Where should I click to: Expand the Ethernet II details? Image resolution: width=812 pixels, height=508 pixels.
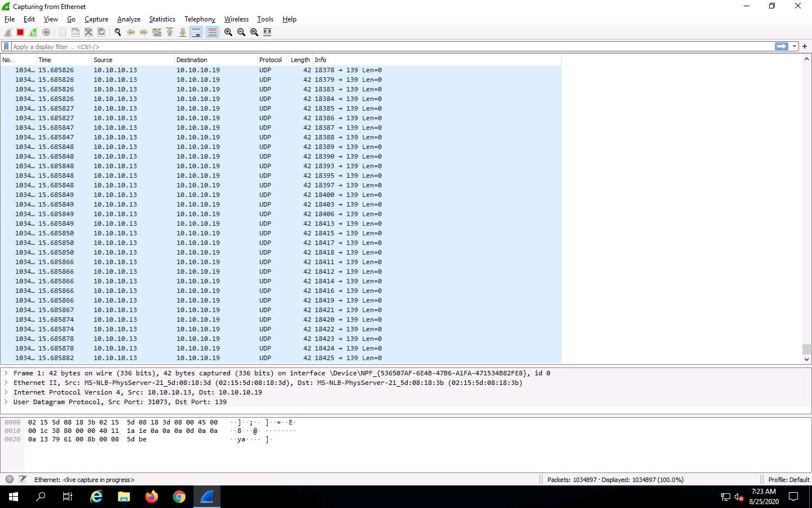pos(6,383)
